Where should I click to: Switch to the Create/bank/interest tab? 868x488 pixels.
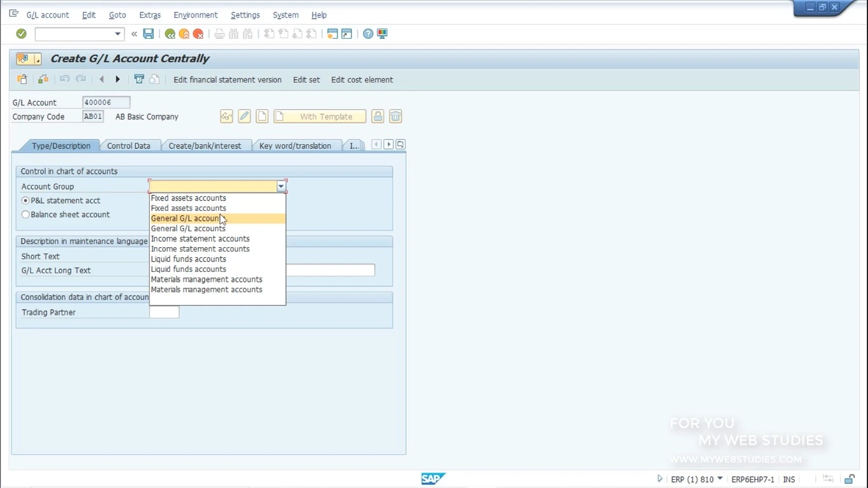tap(205, 146)
